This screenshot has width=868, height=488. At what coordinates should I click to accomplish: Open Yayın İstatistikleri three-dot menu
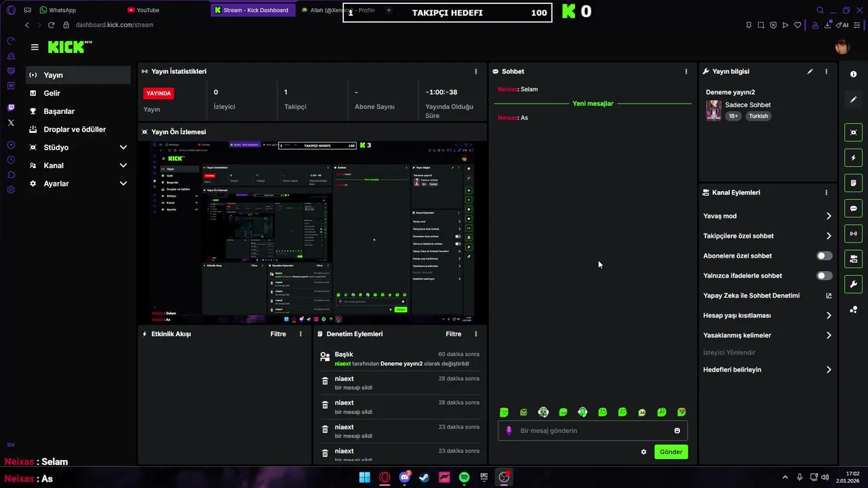(x=475, y=71)
